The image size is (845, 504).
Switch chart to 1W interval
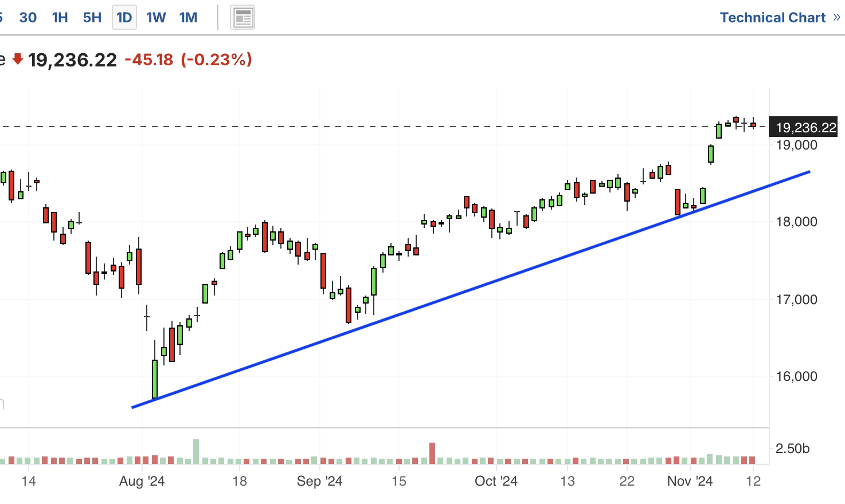point(156,18)
